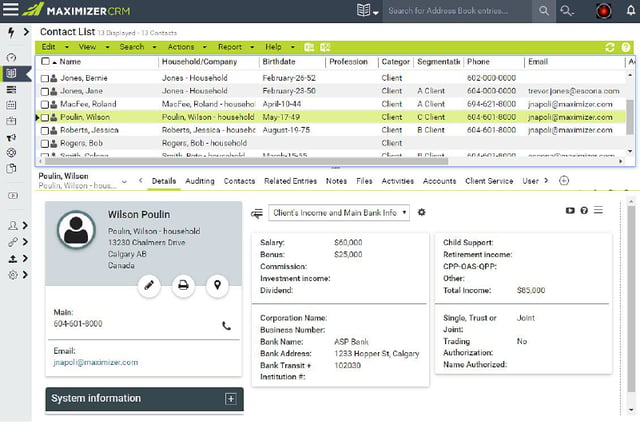Screen dimensions: 640x436
Task: Open the Report dropdown menu
Action: click(236, 47)
